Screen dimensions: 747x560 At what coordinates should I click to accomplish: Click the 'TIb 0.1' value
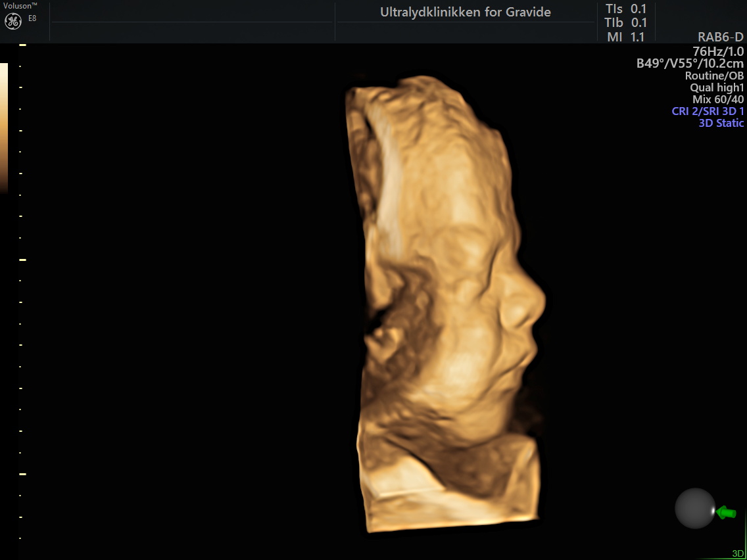(x=626, y=22)
